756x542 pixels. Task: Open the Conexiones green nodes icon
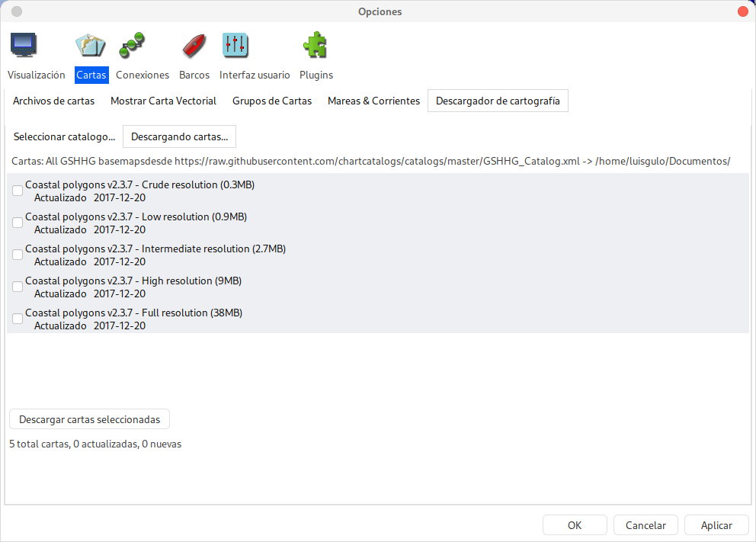[132, 45]
